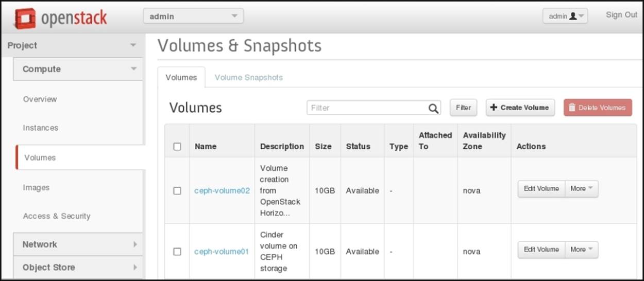Viewport: 644px width, 281px height.
Task: Click the Status column header
Action: 358,147
